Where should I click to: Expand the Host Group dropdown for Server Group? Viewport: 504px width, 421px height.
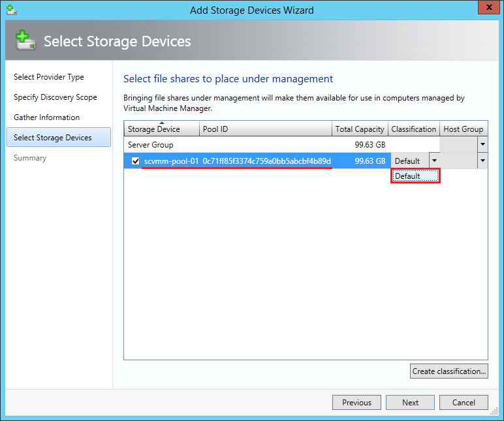click(482, 144)
